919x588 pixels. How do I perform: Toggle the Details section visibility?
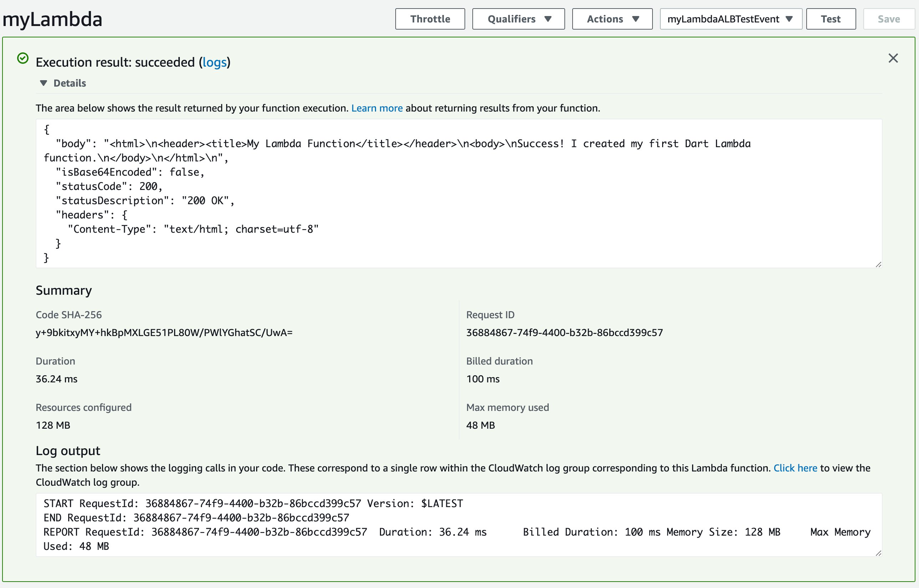tap(64, 83)
